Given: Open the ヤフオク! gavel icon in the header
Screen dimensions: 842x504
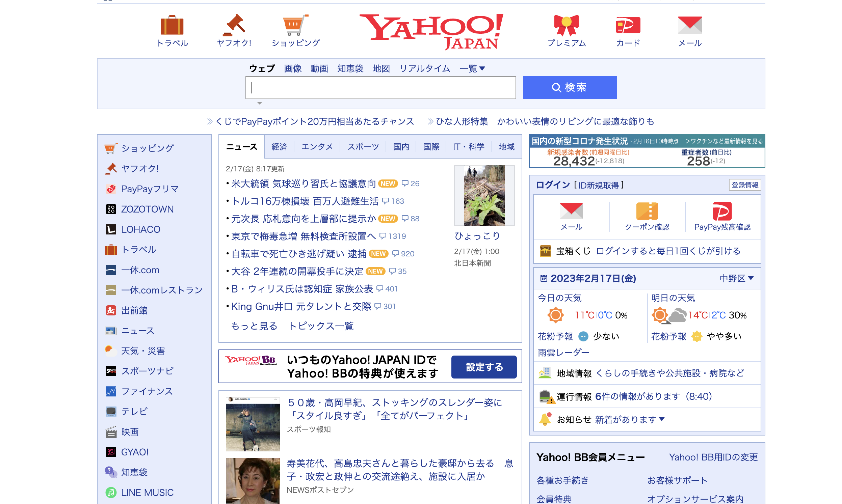Looking at the screenshot, I should click(234, 25).
